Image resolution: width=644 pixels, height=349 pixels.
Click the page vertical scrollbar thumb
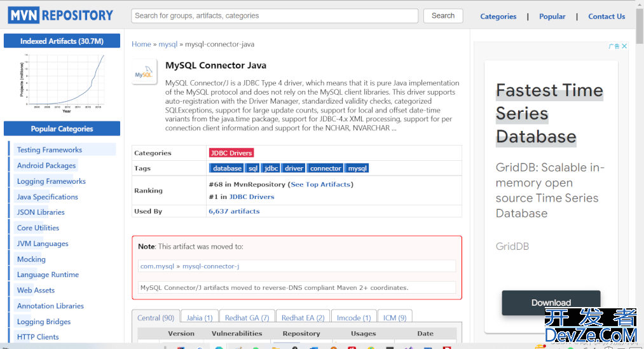click(x=640, y=25)
